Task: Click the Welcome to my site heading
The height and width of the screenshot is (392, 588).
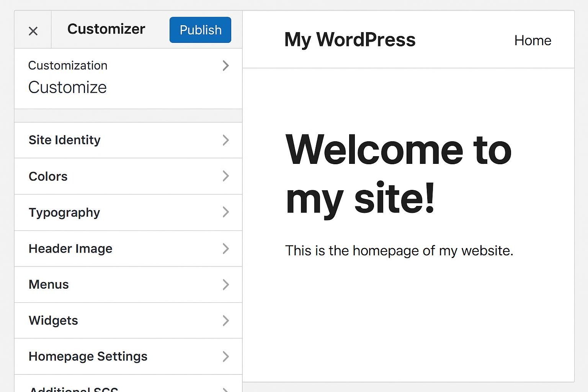Action: (x=398, y=174)
